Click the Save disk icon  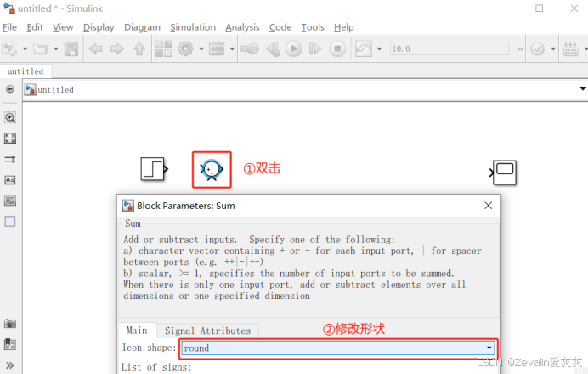71,48
